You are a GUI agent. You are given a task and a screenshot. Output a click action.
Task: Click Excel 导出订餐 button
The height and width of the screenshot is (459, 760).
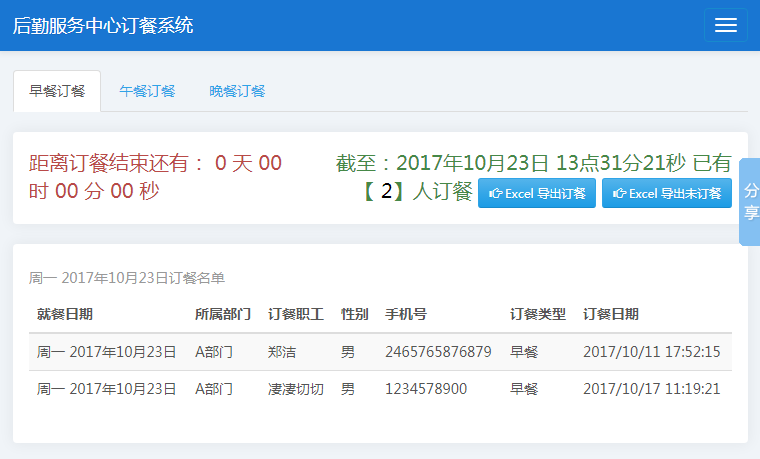(537, 193)
